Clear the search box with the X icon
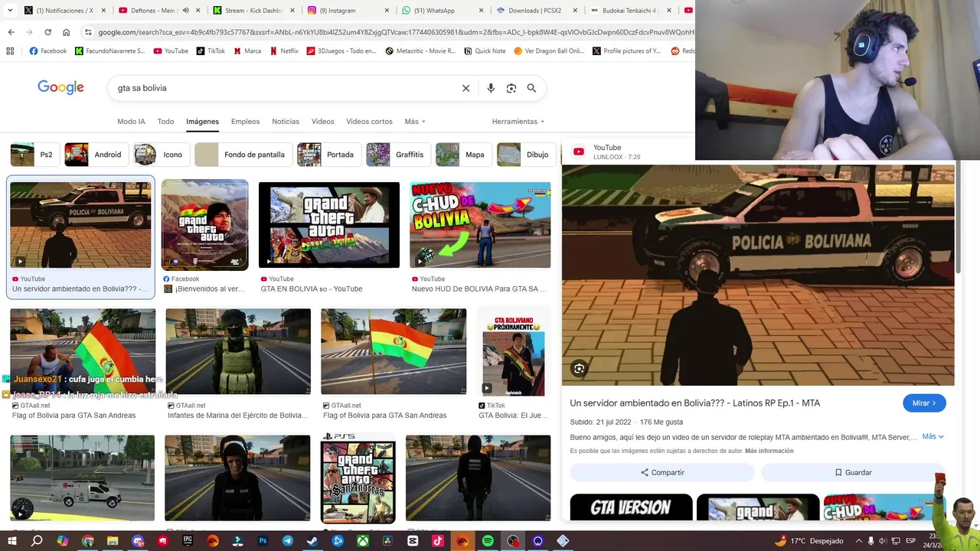Viewport: 980px width, 551px height. tap(465, 88)
